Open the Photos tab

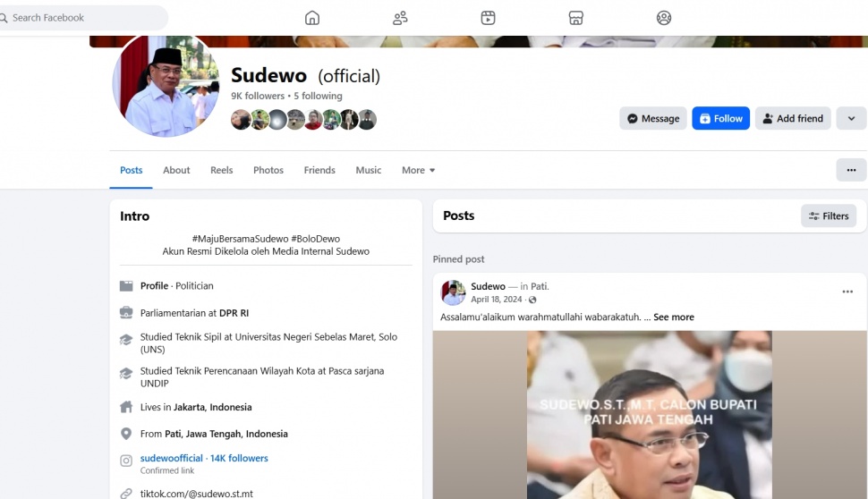coord(268,171)
